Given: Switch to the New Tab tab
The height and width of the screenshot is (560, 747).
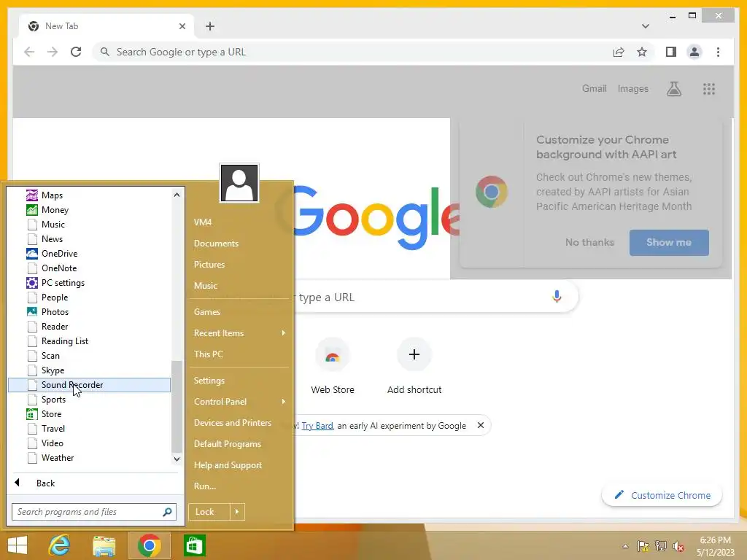Looking at the screenshot, I should tap(106, 26).
